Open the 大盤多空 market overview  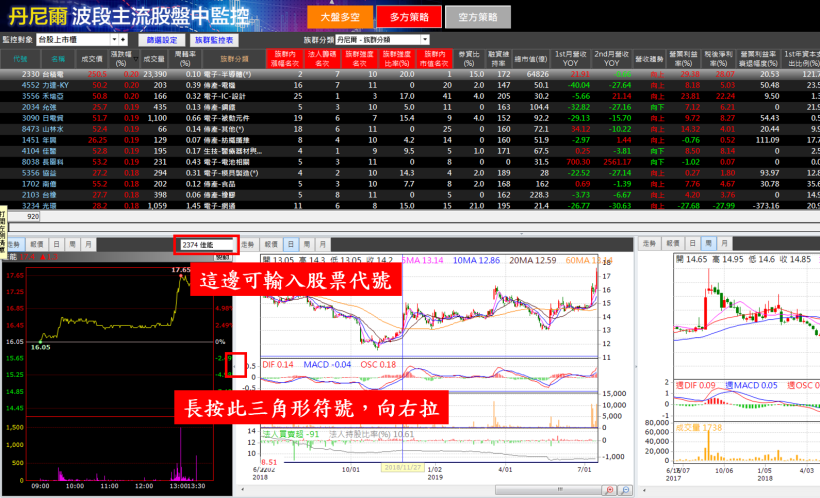340,17
